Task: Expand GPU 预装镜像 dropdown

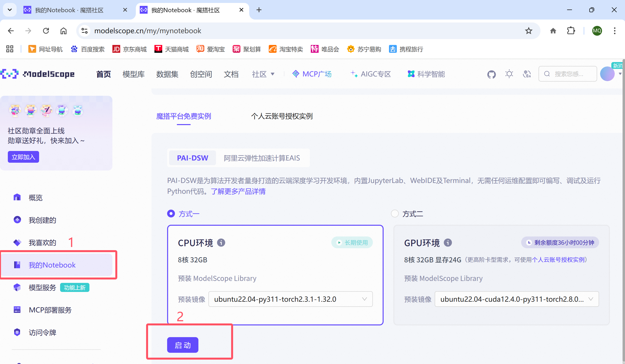Action: point(516,299)
